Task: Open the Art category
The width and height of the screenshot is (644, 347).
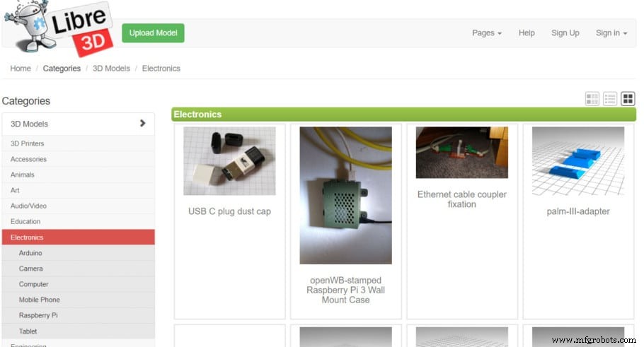Action: click(78, 190)
